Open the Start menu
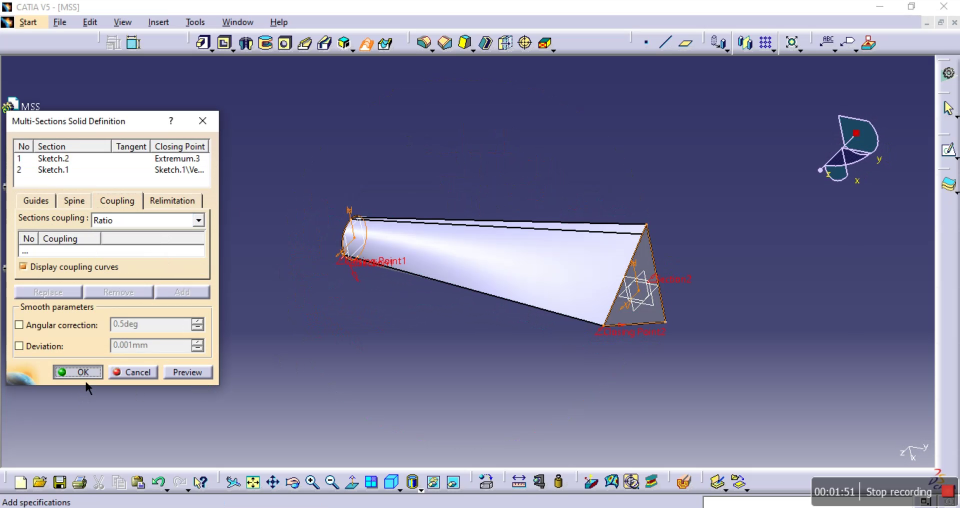 28,22
